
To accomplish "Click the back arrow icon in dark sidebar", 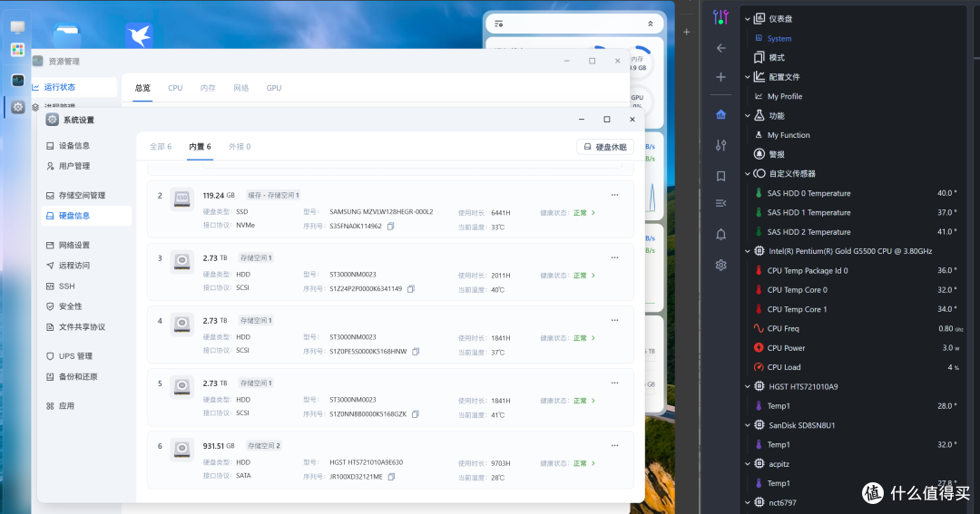I will pyautogui.click(x=720, y=48).
